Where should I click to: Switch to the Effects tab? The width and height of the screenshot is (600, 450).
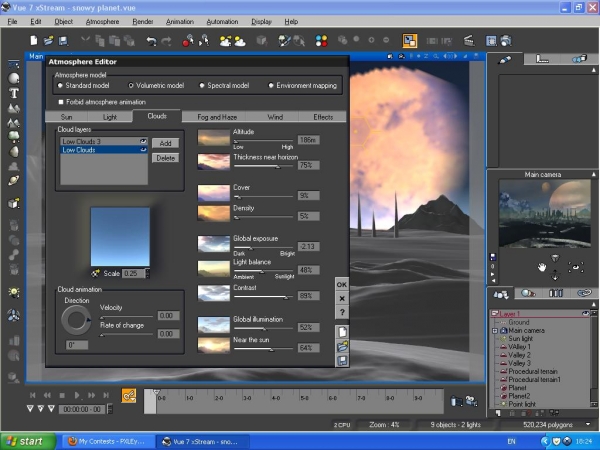323,117
